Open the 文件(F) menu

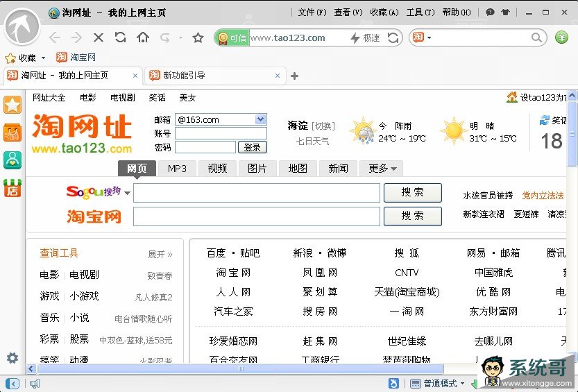pos(312,12)
